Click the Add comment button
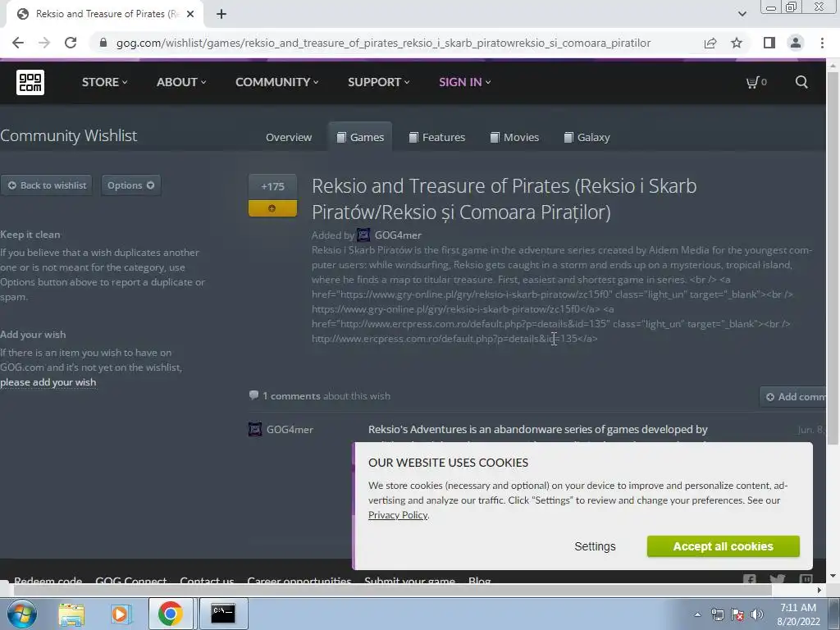The height and width of the screenshot is (630, 840). (x=794, y=397)
